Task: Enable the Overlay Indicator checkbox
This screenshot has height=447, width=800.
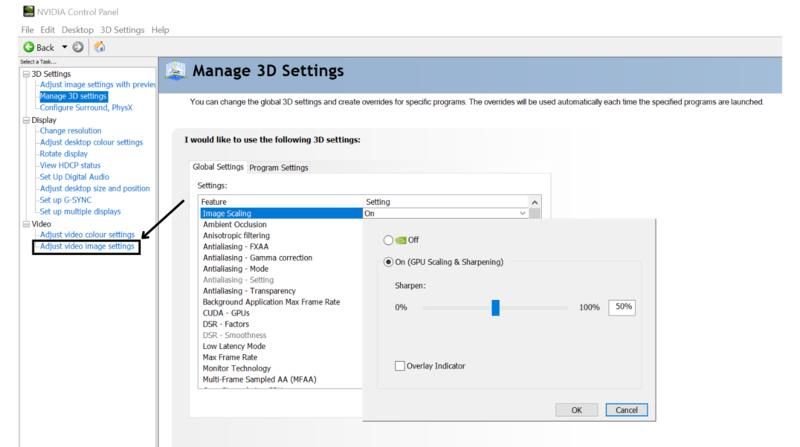Action: coord(400,366)
